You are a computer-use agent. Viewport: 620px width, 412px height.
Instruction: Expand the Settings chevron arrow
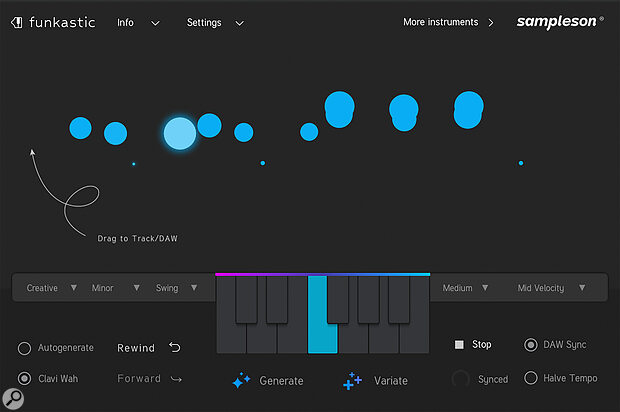click(x=239, y=23)
